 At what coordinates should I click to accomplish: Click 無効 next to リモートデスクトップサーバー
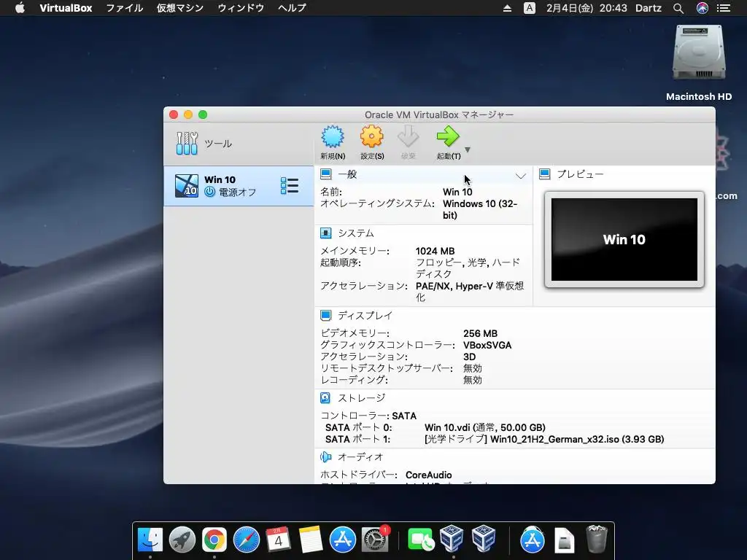(x=473, y=368)
